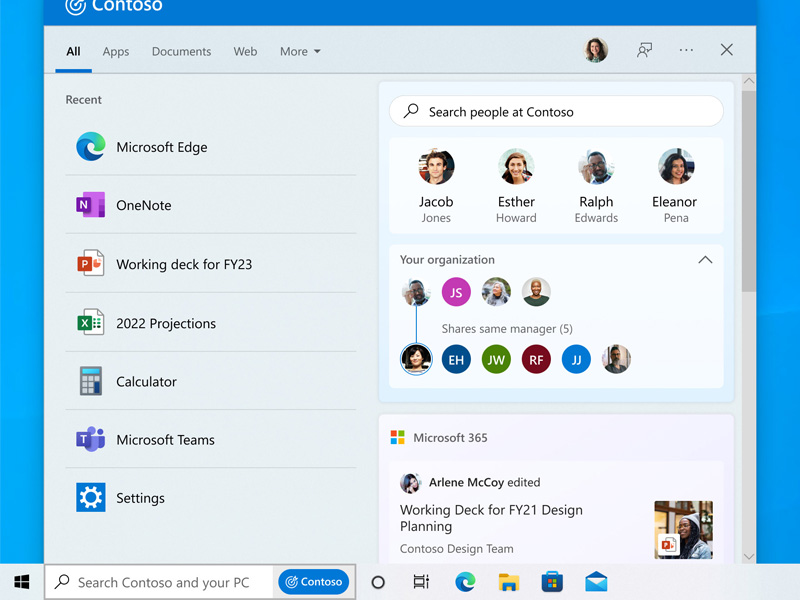Click the RF avatar under same manager
Screen dimensions: 800x600
tap(536, 359)
